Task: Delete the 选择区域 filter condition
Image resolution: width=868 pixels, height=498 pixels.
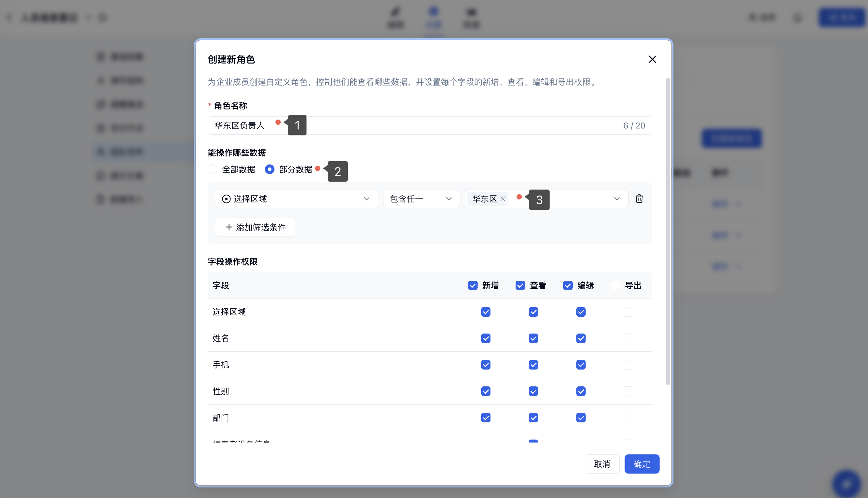Action: [639, 199]
